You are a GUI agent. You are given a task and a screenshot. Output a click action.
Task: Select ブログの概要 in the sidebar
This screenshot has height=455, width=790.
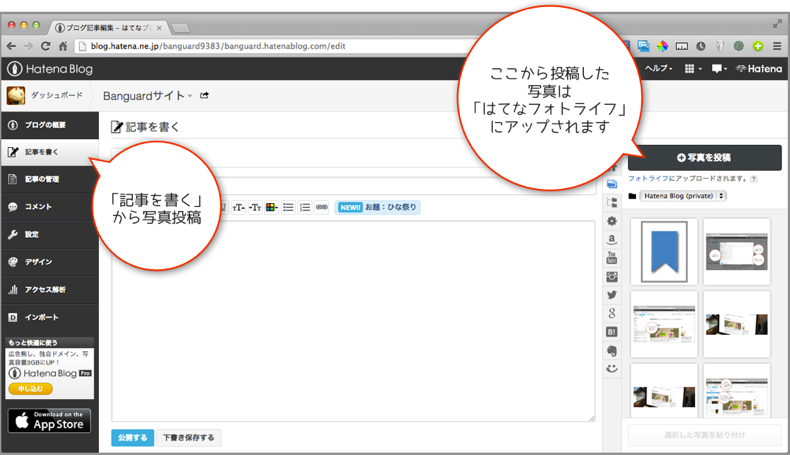coord(50,125)
